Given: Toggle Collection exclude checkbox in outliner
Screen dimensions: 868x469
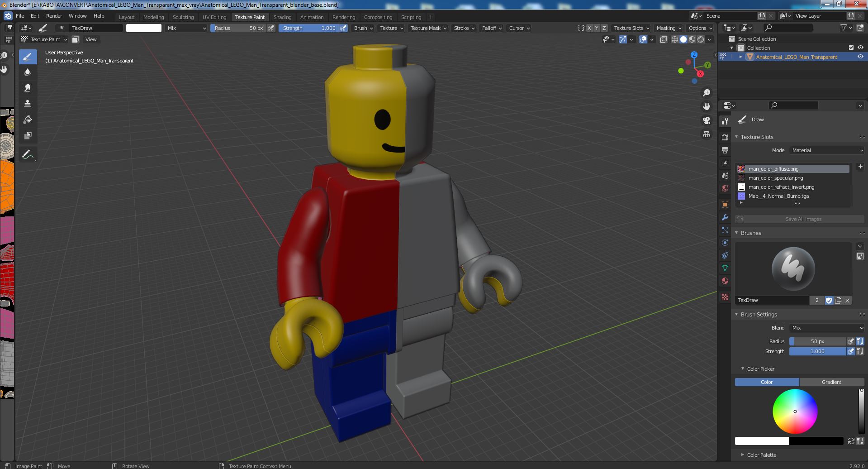Looking at the screenshot, I should tap(851, 48).
